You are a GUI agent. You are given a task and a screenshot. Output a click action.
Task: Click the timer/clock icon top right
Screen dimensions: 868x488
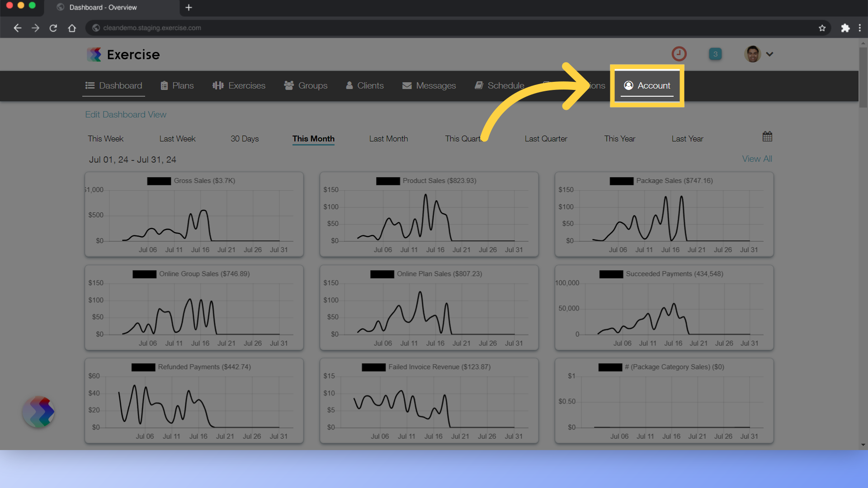click(679, 54)
